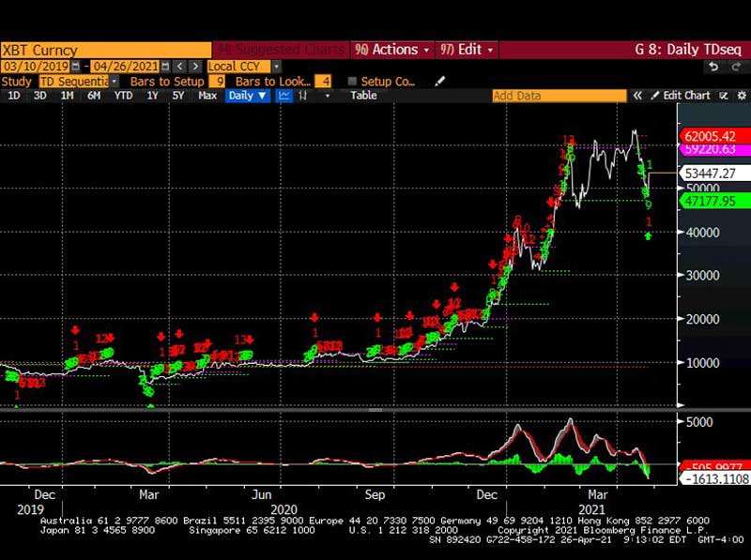Viewport: 751px width, 560px height.
Task: Click the 40000 y-axis label
Action: coord(702,233)
